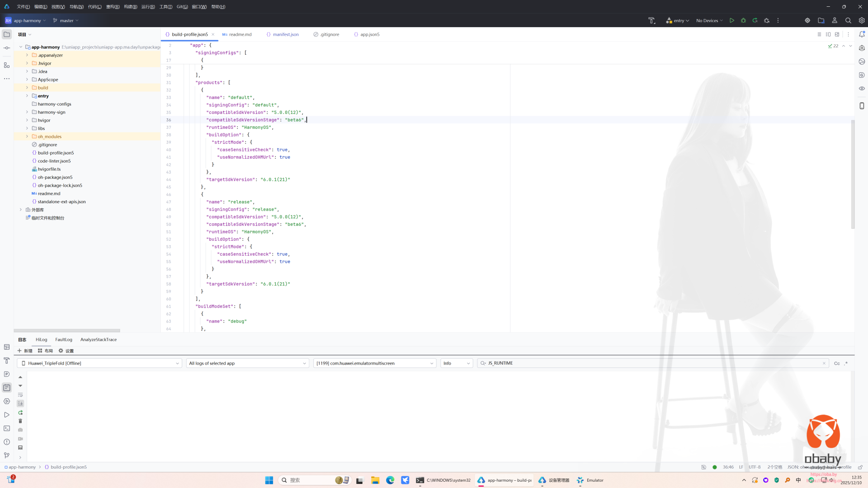This screenshot has height=488, width=868.
Task: Open the FaultLog tab
Action: (63, 340)
